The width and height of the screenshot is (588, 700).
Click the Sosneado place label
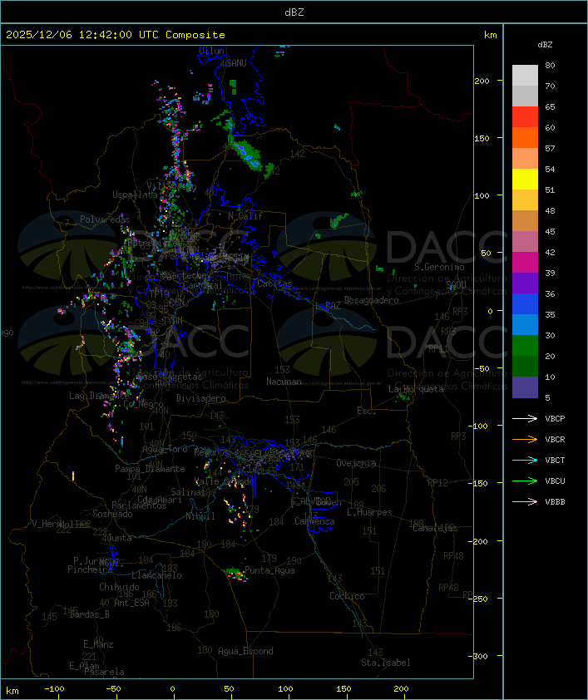pyautogui.click(x=112, y=514)
